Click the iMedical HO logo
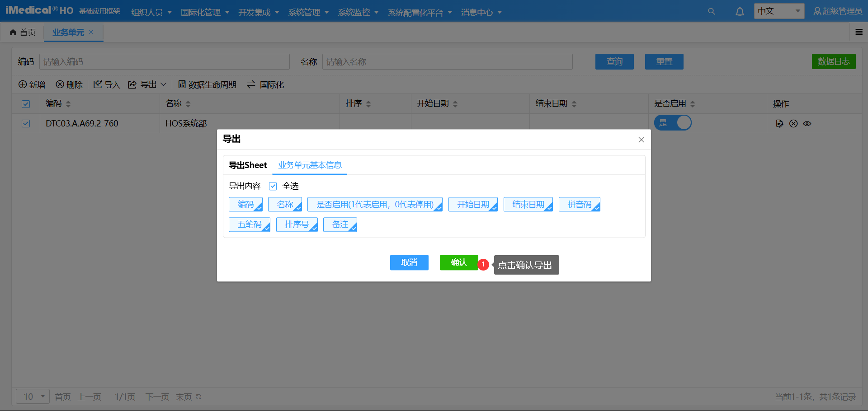Image resolution: width=868 pixels, height=411 pixels. point(39,10)
